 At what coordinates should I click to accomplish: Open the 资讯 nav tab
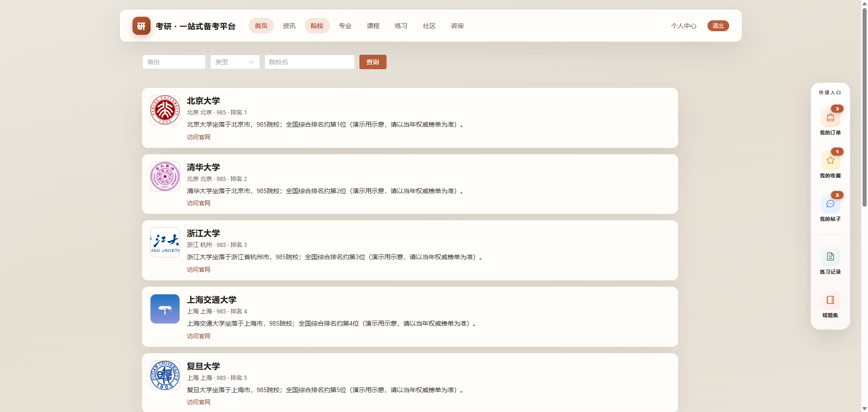pyautogui.click(x=289, y=26)
